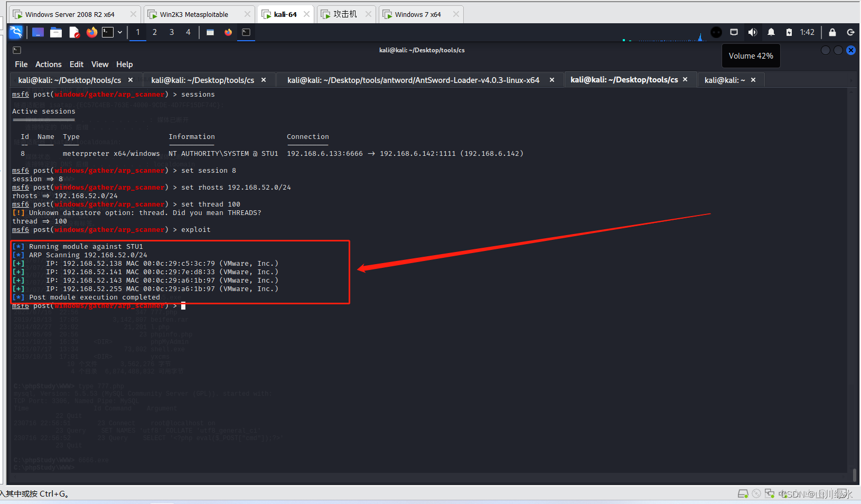This screenshot has width=861, height=504.
Task: Click the volume speaker icon
Action: click(x=753, y=32)
